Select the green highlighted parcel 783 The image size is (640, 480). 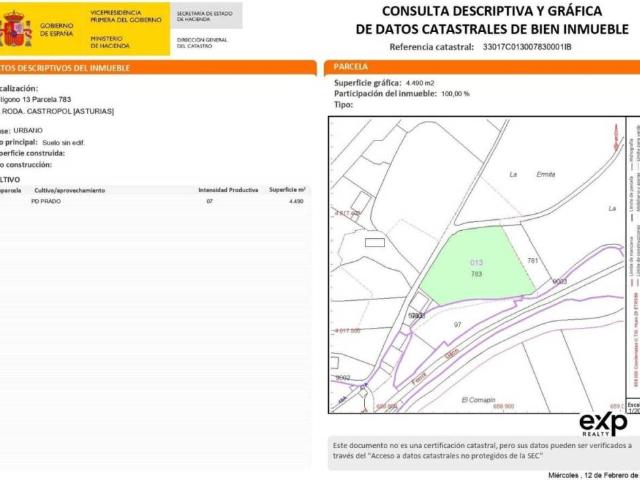pyautogui.click(x=476, y=265)
